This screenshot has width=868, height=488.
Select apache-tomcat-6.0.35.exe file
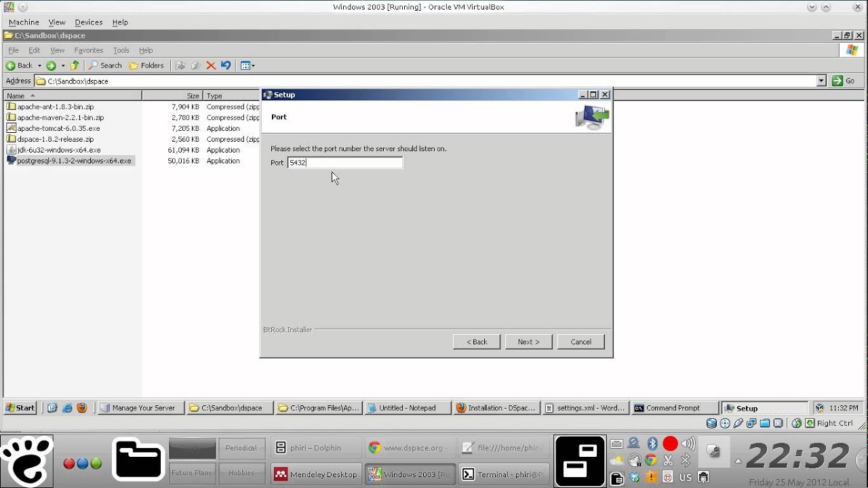coord(53,128)
